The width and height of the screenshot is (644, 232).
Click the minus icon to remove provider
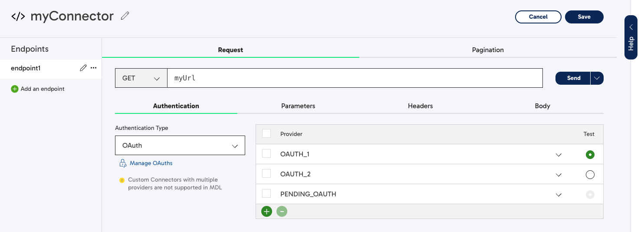tap(282, 212)
